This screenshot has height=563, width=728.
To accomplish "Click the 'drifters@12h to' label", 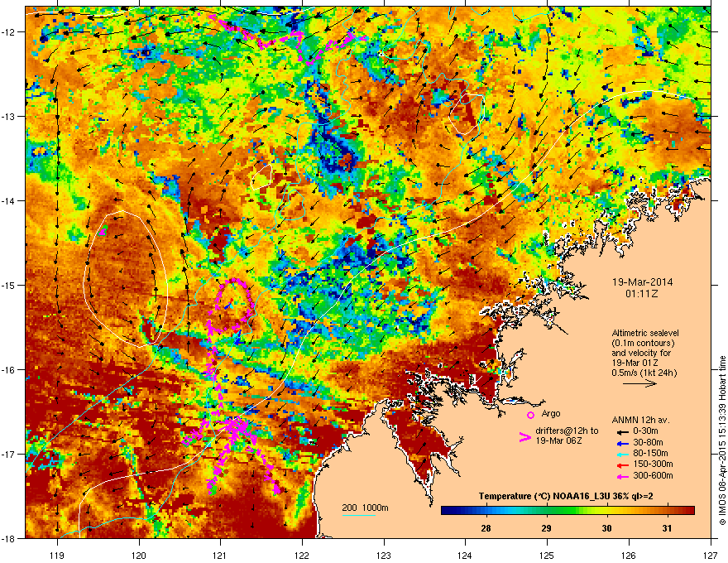I will [x=567, y=431].
